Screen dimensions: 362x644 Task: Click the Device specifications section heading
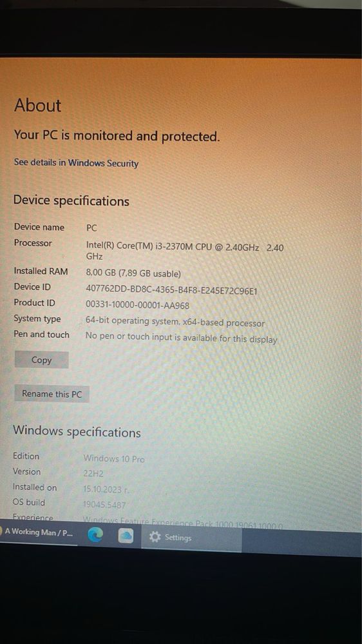pos(71,201)
